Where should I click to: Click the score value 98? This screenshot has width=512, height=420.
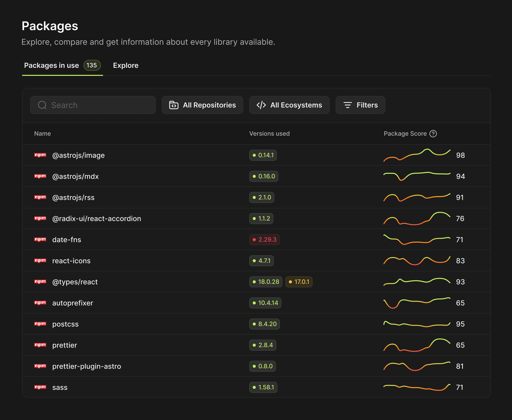460,155
